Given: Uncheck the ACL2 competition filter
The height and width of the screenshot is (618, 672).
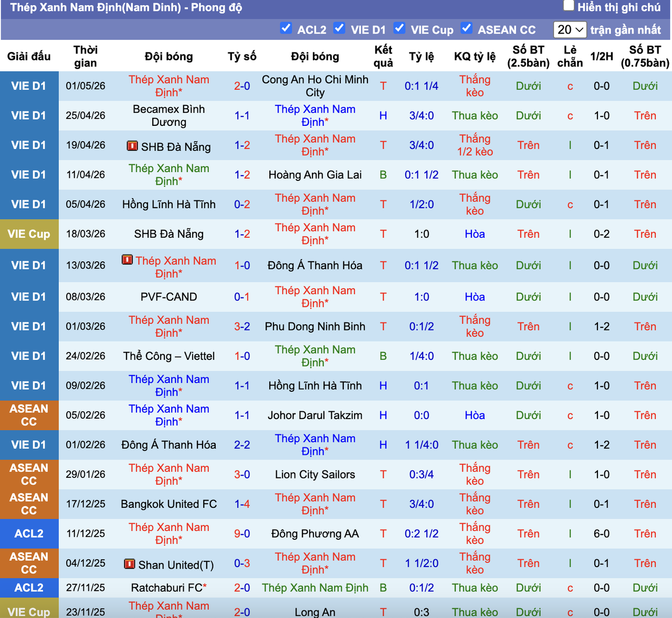Looking at the screenshot, I should click(x=286, y=28).
